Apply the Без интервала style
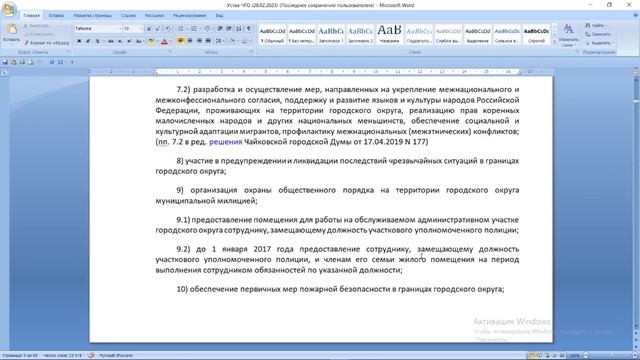Screen dimensions: 640x360 click(301, 35)
